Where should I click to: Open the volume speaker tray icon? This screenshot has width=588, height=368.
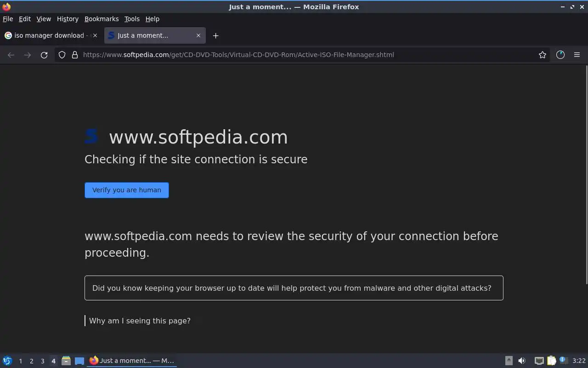(x=522, y=361)
